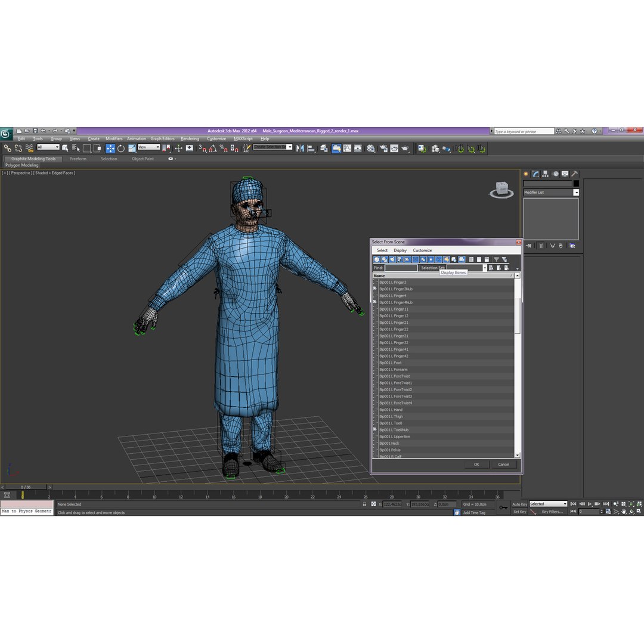Click the Bind to Space Warp icon
This screenshot has height=644, width=644.
pos(29,148)
